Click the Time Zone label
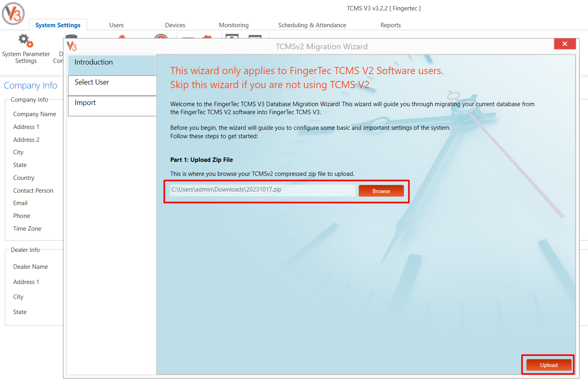This screenshot has height=385, width=588. point(27,229)
